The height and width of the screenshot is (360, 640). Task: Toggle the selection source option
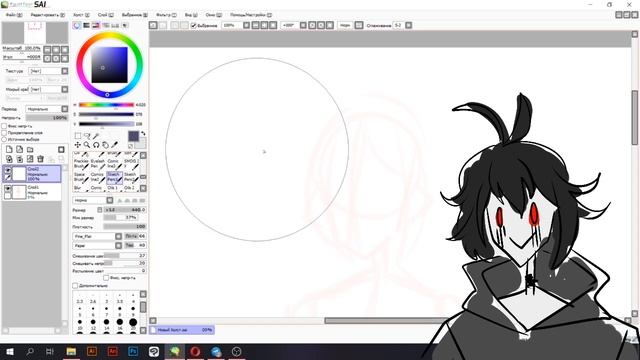4,139
